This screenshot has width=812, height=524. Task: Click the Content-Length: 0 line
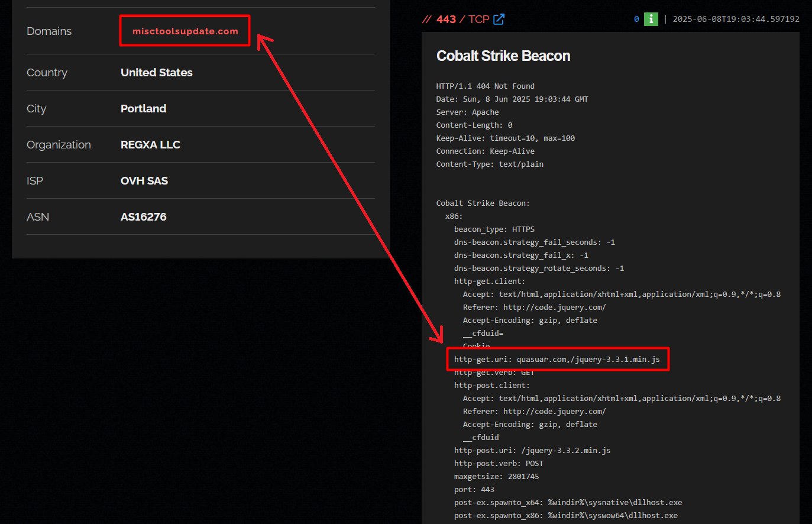tap(474, 125)
